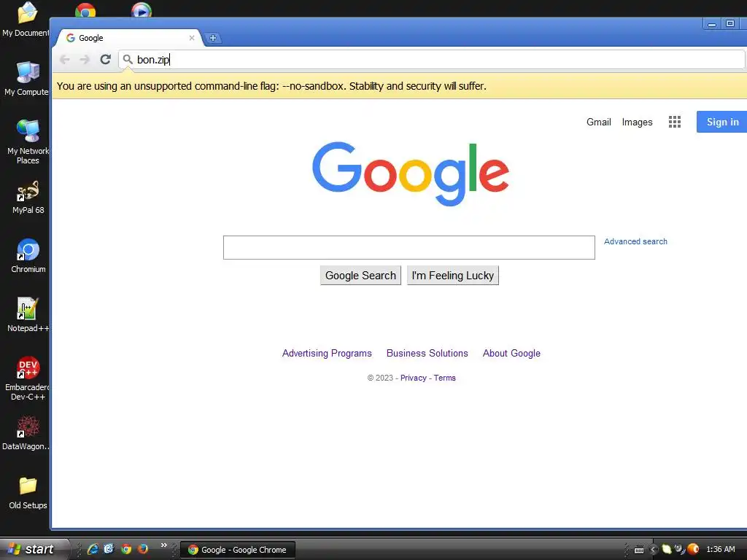Open Business Solutions link
The height and width of the screenshot is (560, 747).
(427, 354)
